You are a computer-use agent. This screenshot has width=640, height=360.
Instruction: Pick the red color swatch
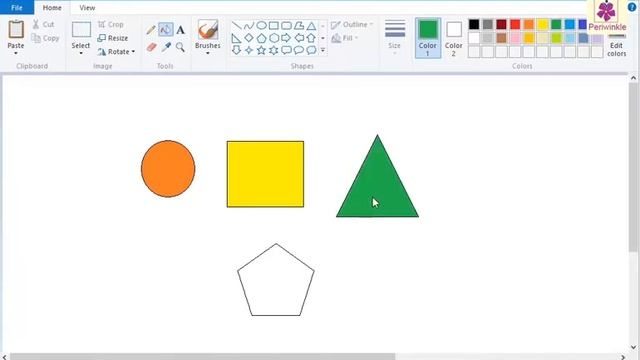click(515, 24)
